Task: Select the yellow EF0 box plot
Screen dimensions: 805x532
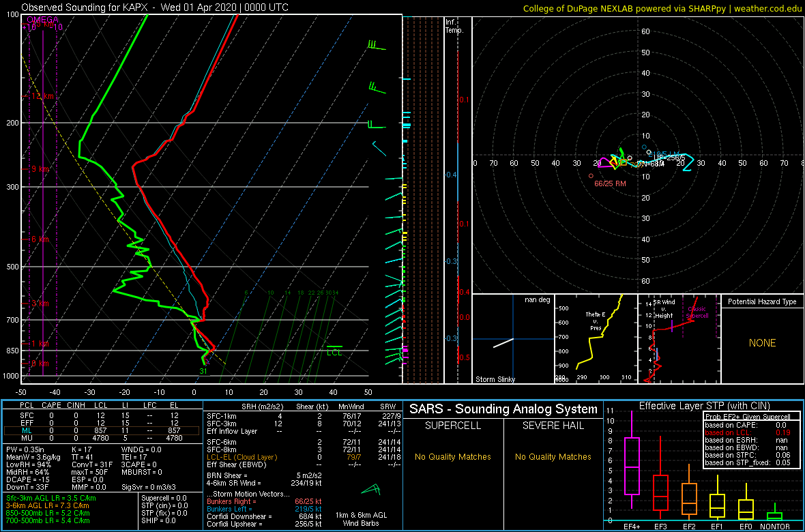Action: pos(746,503)
